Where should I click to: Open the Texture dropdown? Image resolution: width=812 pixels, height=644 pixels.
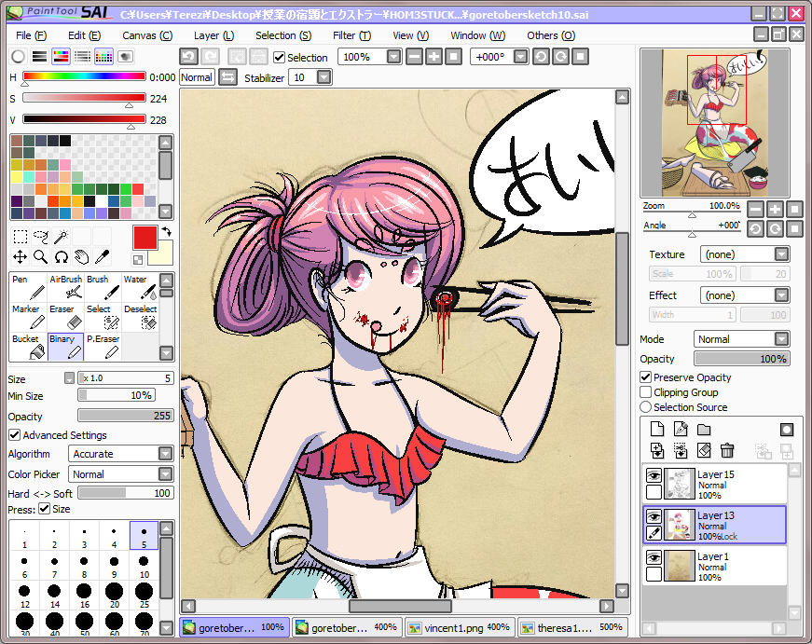coord(744,254)
